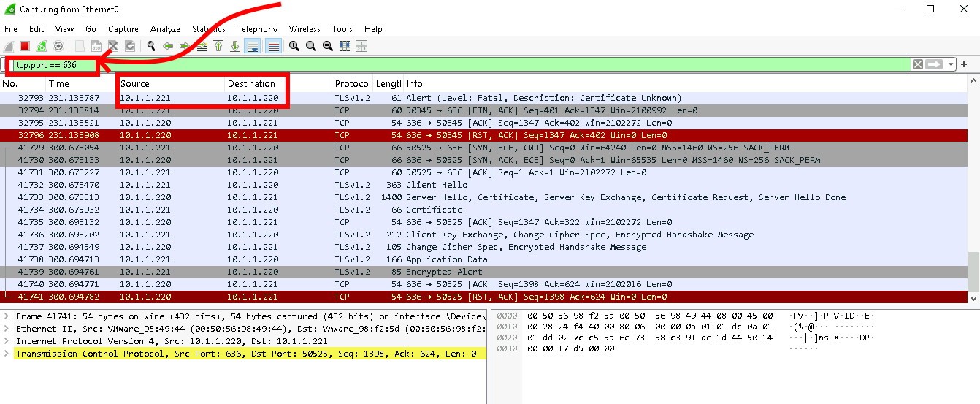
Task: Go to the first packet
Action: (218, 46)
